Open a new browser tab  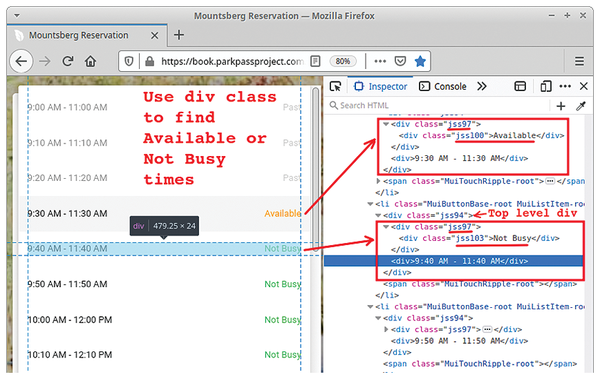click(x=179, y=35)
